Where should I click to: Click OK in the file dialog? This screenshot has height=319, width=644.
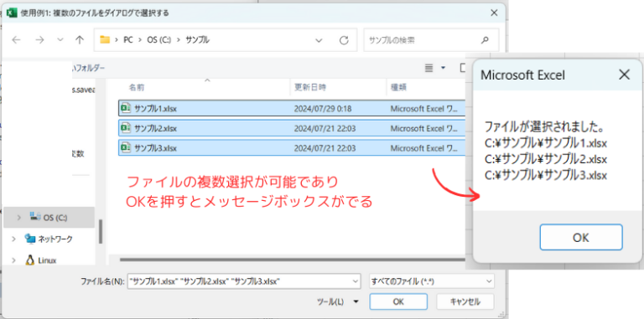tap(398, 301)
